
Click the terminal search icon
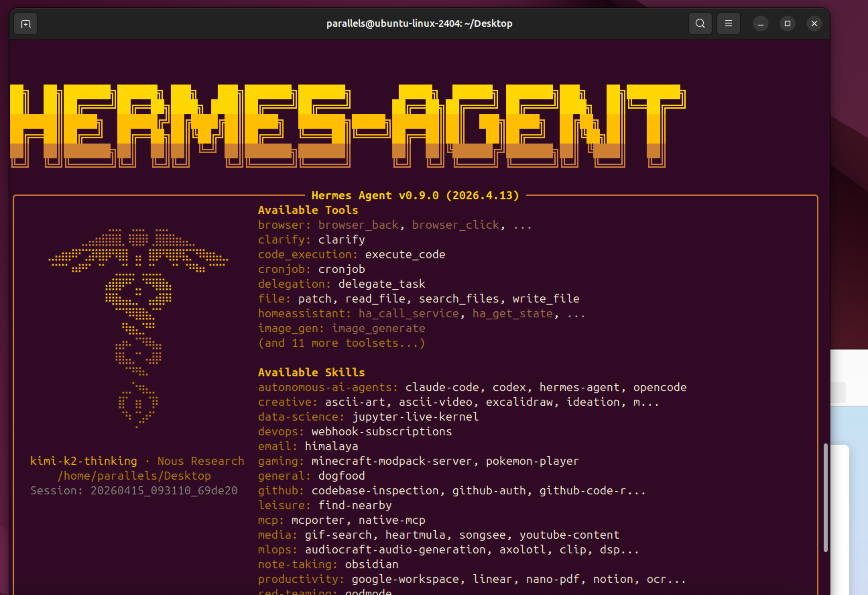pos(700,23)
